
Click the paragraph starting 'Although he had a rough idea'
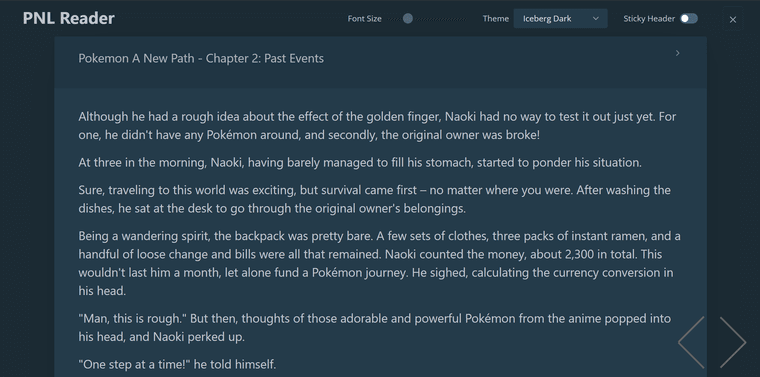pyautogui.click(x=378, y=126)
